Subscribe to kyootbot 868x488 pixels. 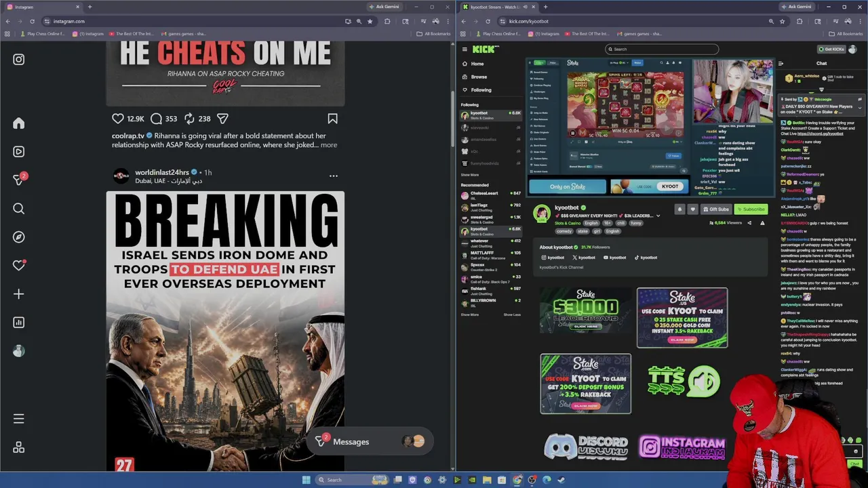click(751, 209)
